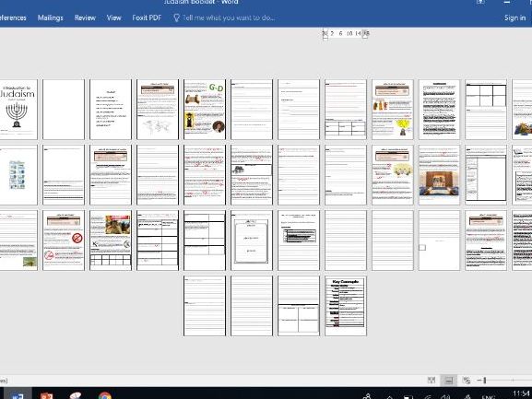Switch to the View ribbon tab

pyautogui.click(x=113, y=18)
